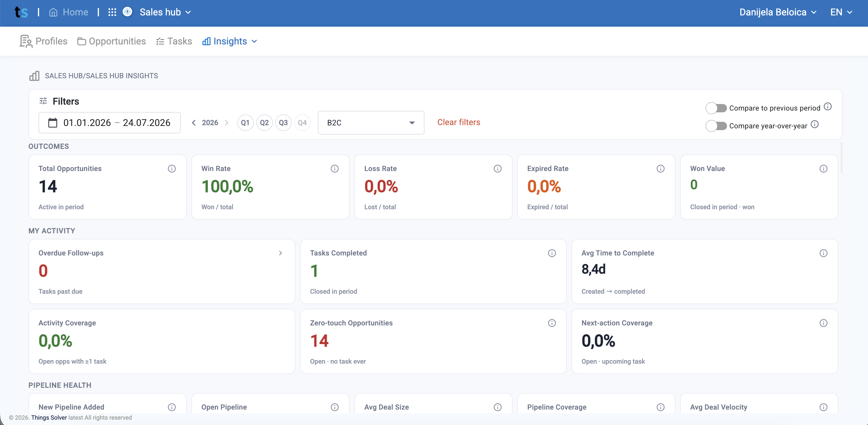Go to the Opportunities tab
The image size is (868, 425).
point(111,41)
